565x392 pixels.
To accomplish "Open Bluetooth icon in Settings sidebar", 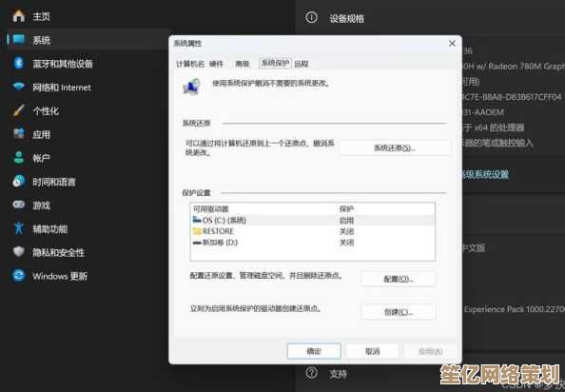I will click(18, 64).
